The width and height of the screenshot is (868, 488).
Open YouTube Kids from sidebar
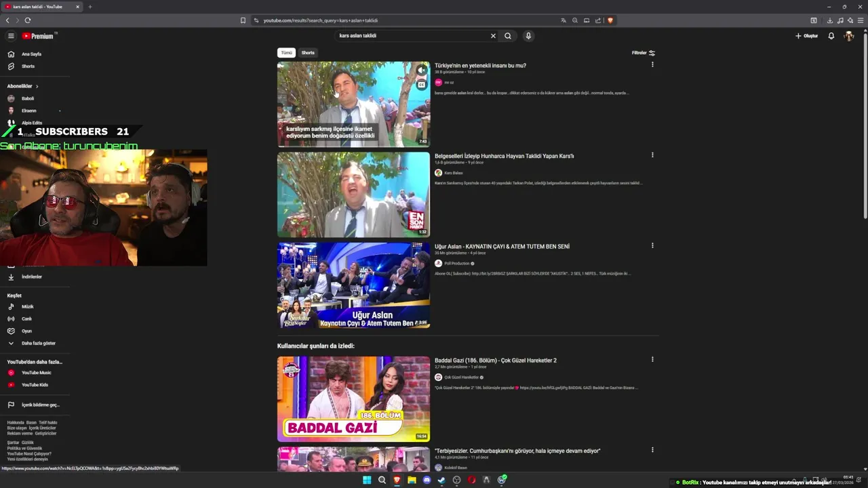pyautogui.click(x=35, y=385)
